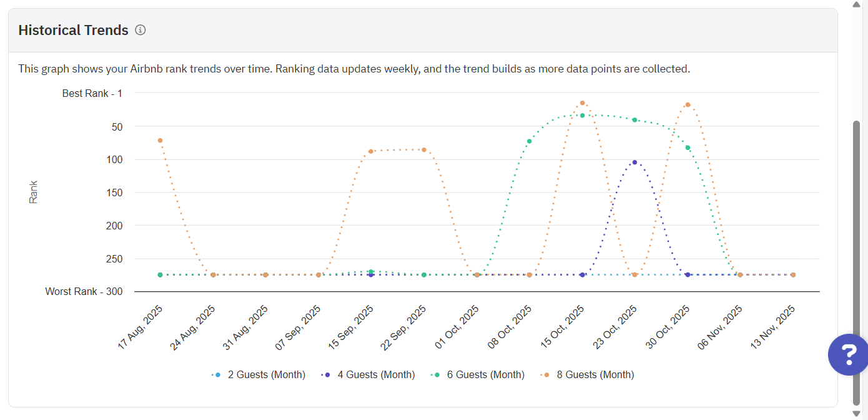
Task: Click the scrollbar down arrow
Action: tap(856, 414)
